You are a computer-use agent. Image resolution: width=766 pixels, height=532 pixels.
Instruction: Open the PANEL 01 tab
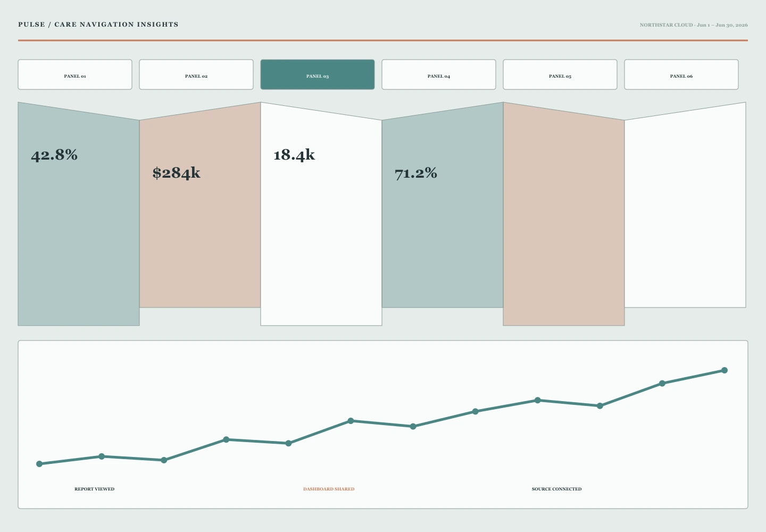[75, 74]
